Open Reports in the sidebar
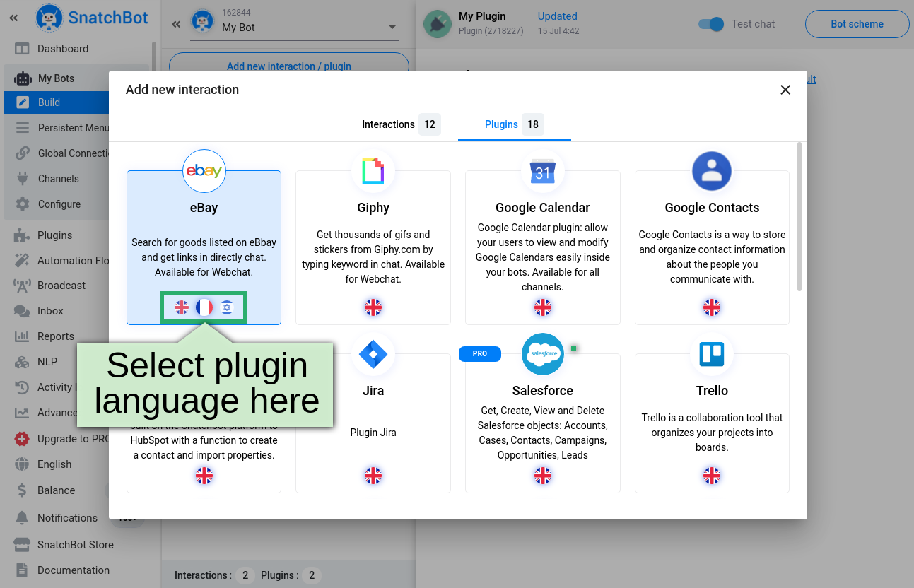 tap(57, 336)
